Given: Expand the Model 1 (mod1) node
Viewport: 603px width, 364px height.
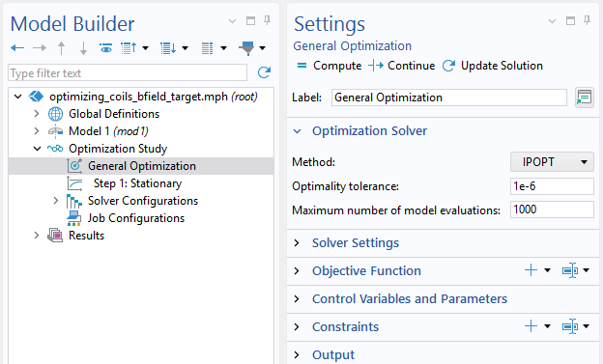Looking at the screenshot, I should click(37, 131).
